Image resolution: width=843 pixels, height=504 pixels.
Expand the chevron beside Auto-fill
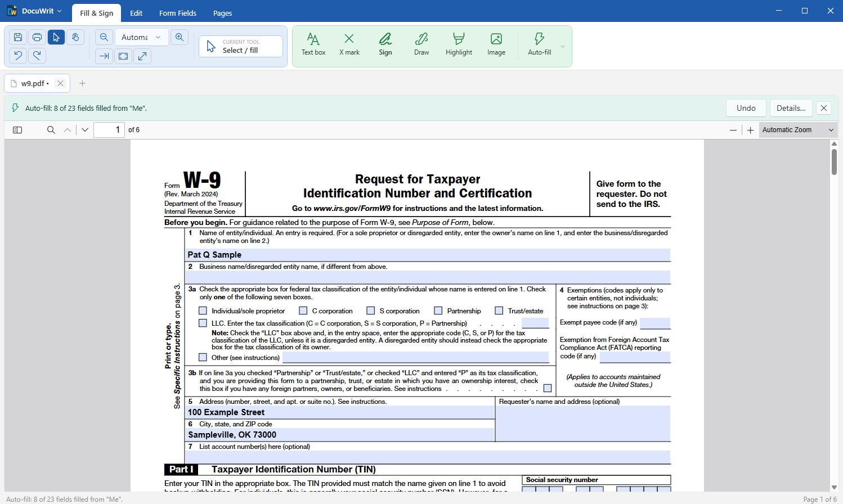[563, 46]
